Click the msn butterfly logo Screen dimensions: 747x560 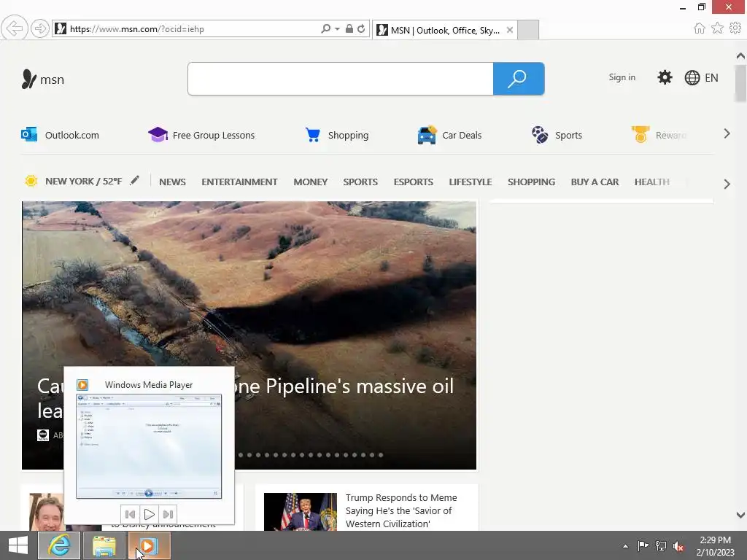[x=43, y=79]
